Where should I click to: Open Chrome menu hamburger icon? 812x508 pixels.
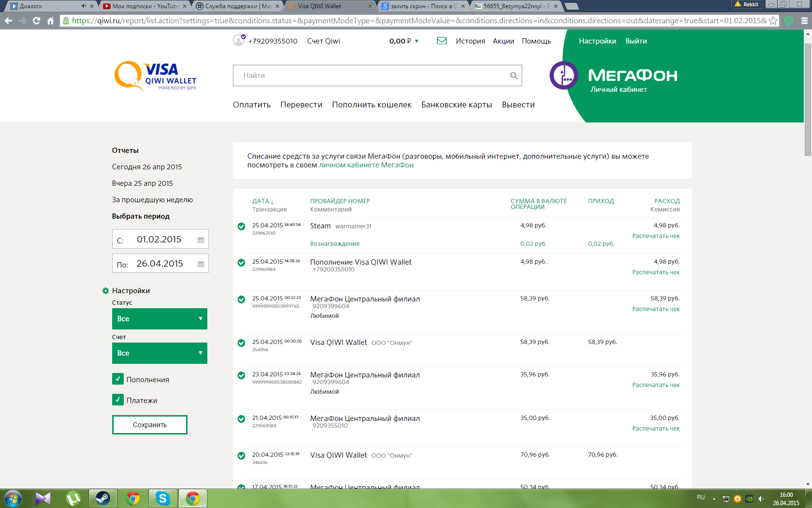tap(804, 21)
